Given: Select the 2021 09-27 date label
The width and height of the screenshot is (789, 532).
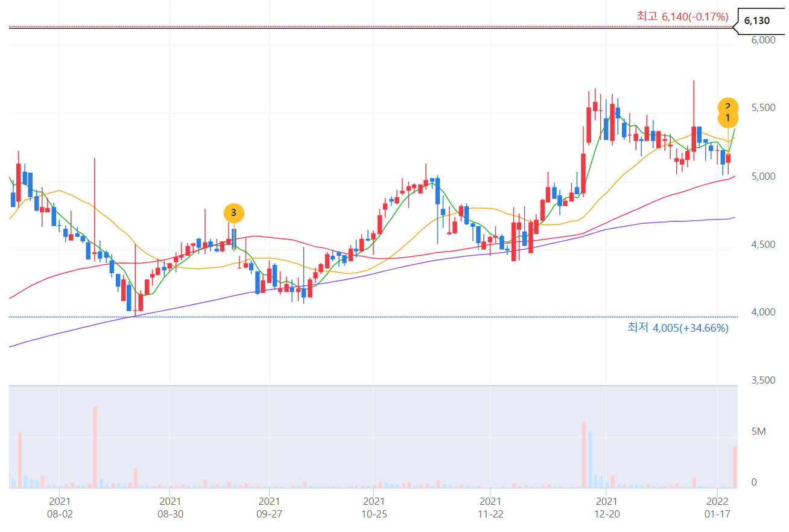Looking at the screenshot, I should (x=269, y=507).
